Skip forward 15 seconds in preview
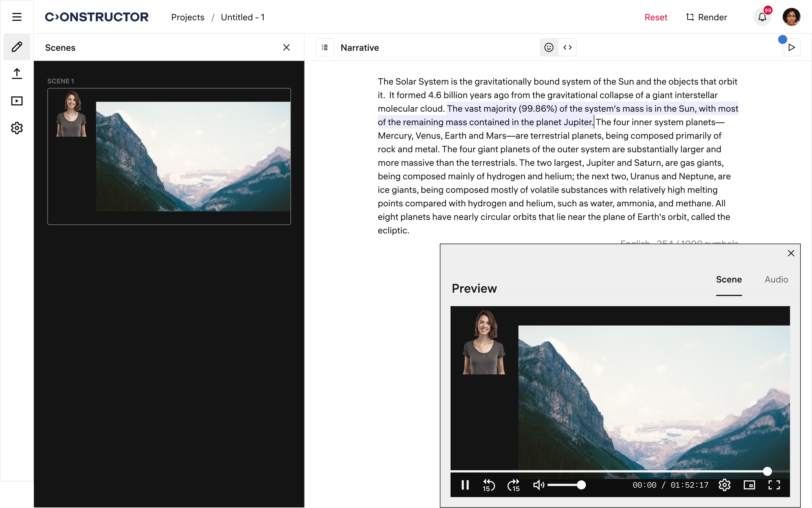Screen dimensions: 812x508 [x=513, y=485]
